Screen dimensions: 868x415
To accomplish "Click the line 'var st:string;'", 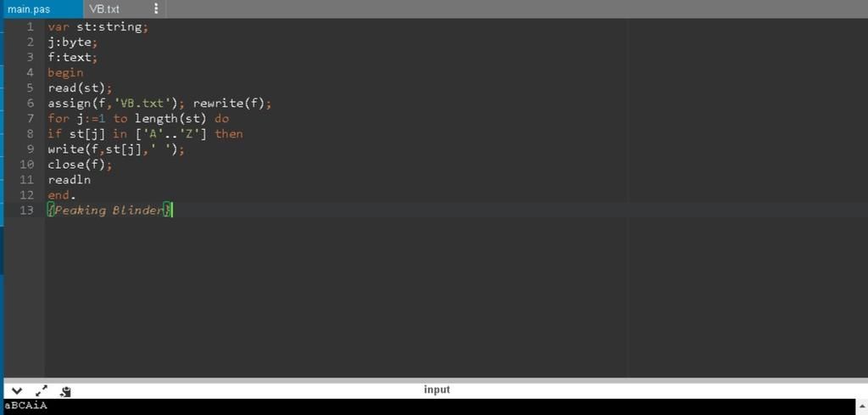I will pos(98,27).
